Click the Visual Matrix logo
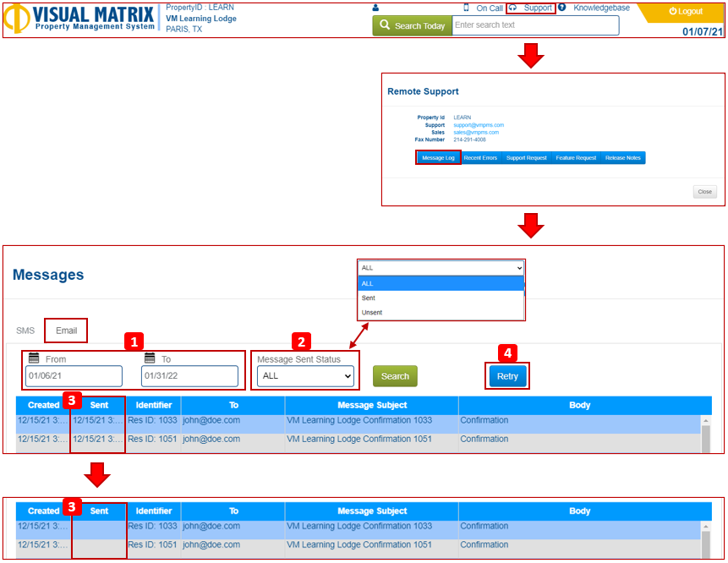This screenshot has height=563, width=728. 81,19
